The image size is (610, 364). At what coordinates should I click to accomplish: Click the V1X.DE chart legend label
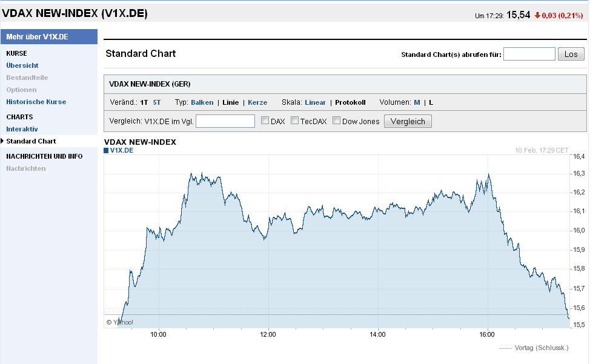click(122, 150)
